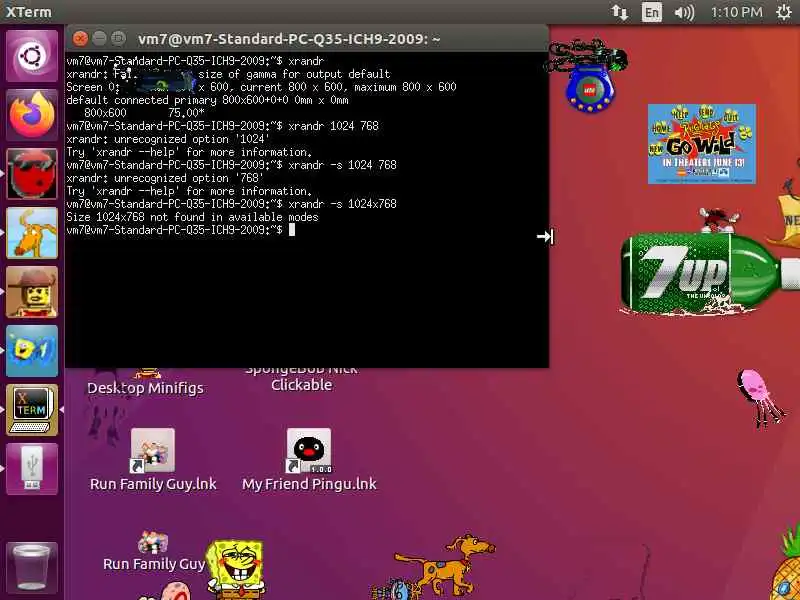Image resolution: width=800 pixels, height=600 pixels.
Task: Click "unrecognized option '1024'" error line
Action: [x=168, y=139]
